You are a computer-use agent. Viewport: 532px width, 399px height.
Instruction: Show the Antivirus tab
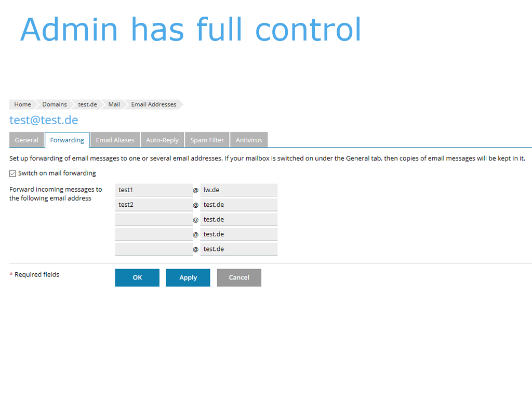[x=249, y=140]
